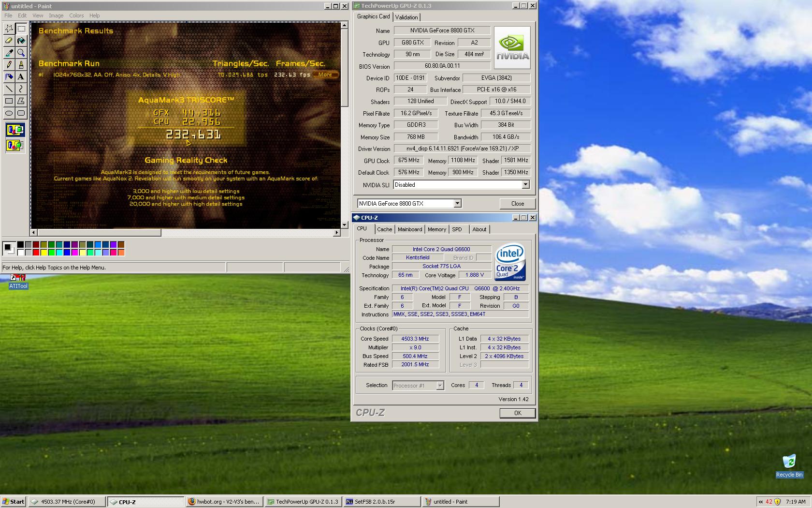Select the Free-Form Select tool in Paint
The height and width of the screenshot is (508, 812).
[x=9, y=29]
